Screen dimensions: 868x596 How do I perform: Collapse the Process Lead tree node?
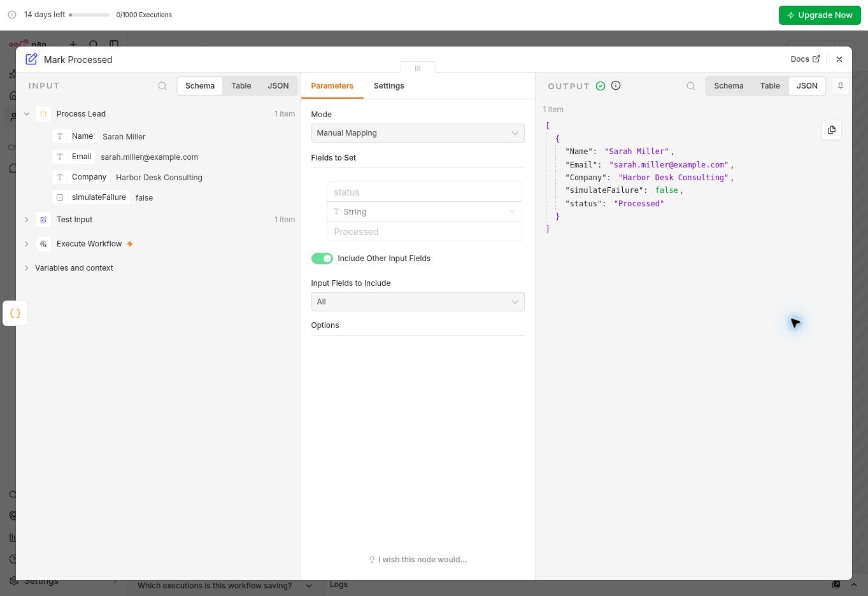click(x=27, y=114)
